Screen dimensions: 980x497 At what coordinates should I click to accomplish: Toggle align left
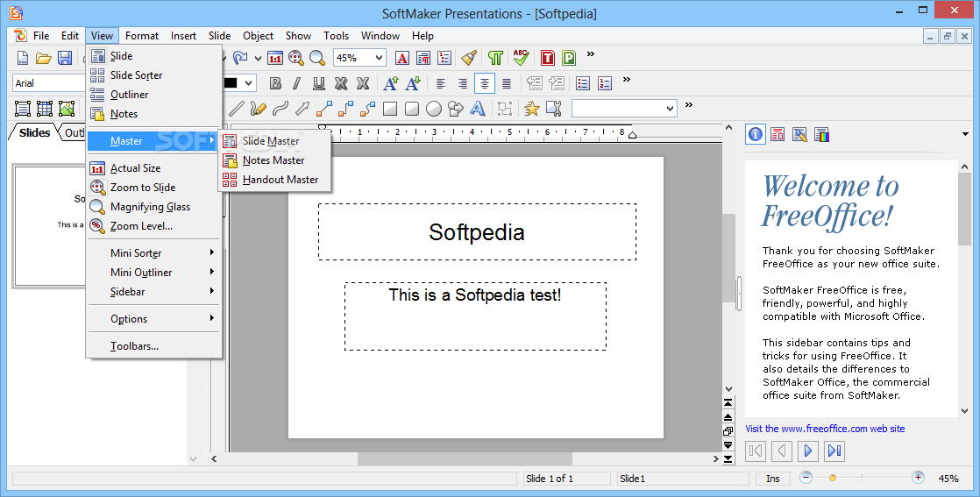tap(441, 83)
